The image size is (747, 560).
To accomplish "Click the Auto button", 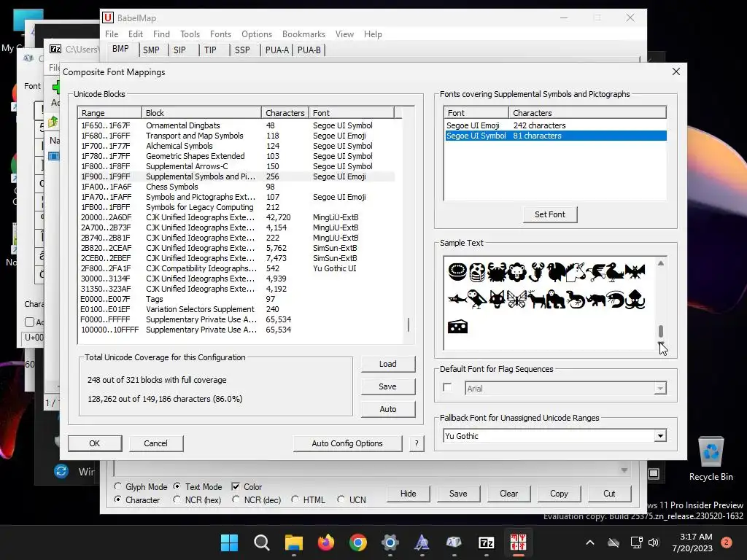I will (x=388, y=409).
